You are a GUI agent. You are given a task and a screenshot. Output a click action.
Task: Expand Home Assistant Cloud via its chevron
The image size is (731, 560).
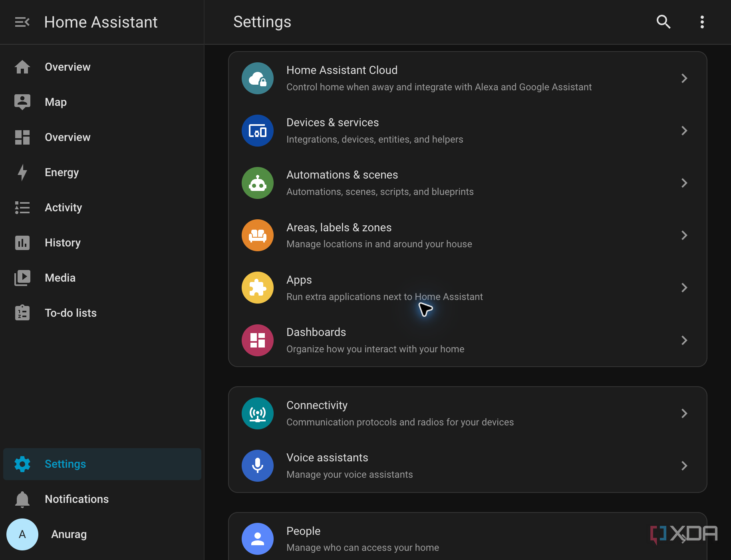(684, 78)
